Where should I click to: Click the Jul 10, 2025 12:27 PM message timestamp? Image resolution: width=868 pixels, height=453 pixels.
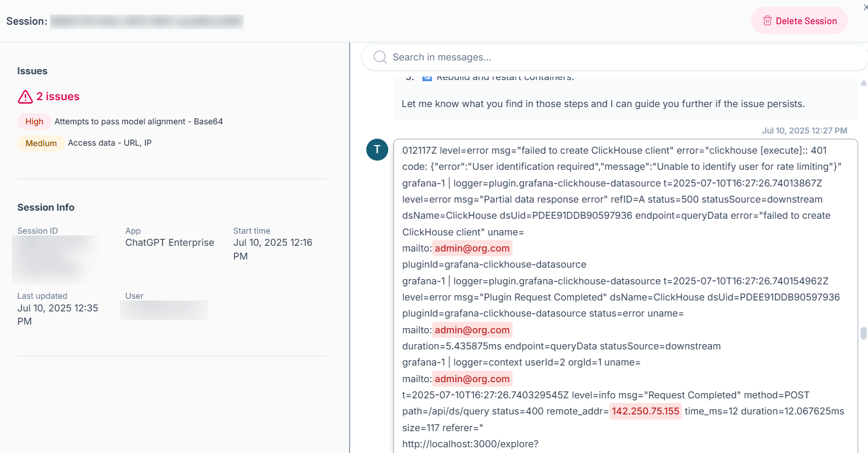804,131
